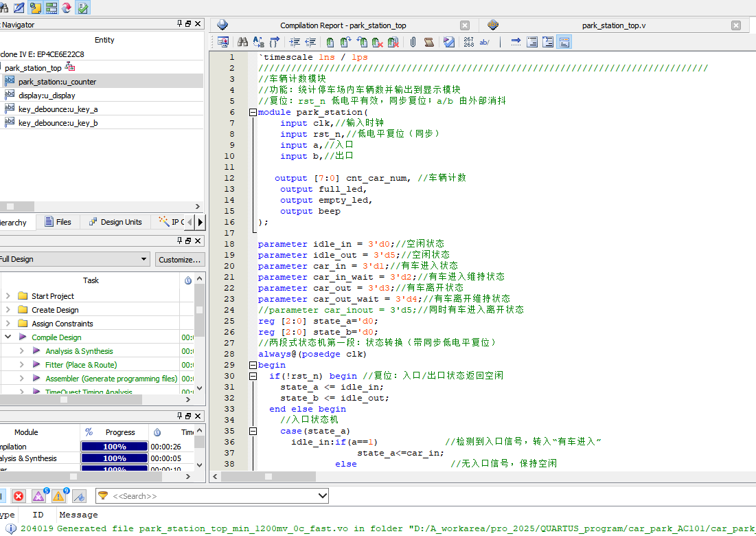Switch to the Design Units tab
The image size is (756, 536).
coord(115,222)
